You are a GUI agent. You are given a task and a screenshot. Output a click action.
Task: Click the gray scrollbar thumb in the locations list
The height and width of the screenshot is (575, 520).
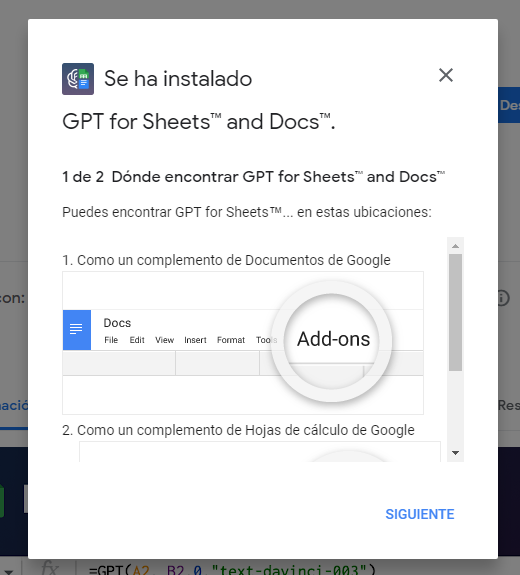(x=455, y=312)
